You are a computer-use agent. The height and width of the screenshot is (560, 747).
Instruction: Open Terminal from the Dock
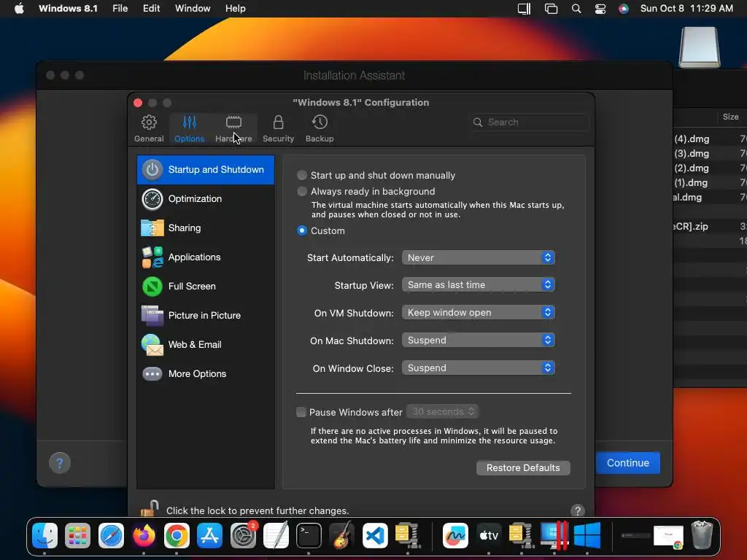tap(309, 536)
